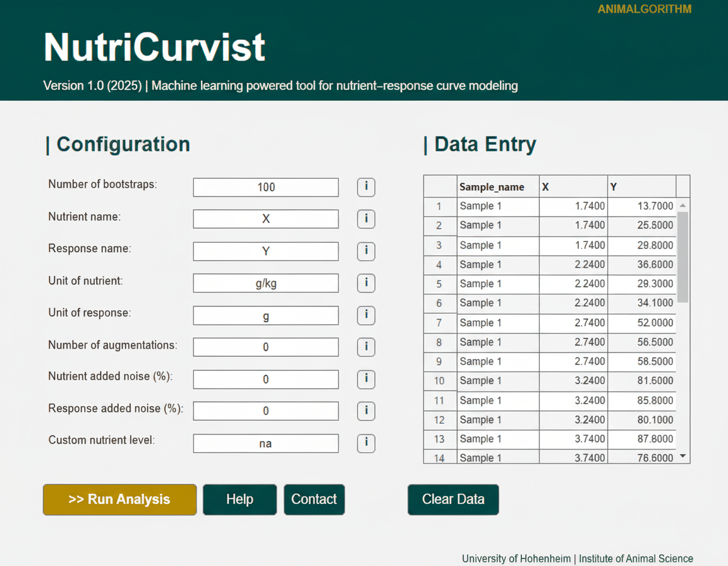Screen dimensions: 728x566
Task: Open the Help button
Action: tap(240, 500)
